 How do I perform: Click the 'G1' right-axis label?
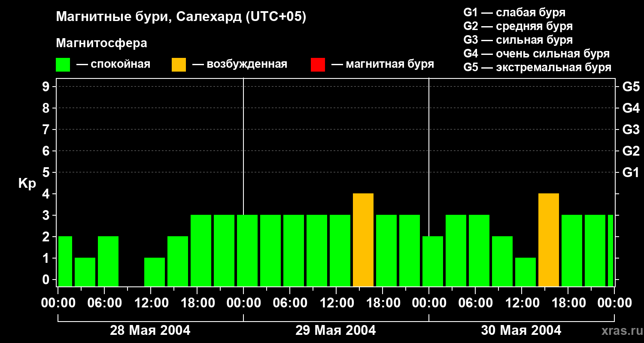(631, 172)
